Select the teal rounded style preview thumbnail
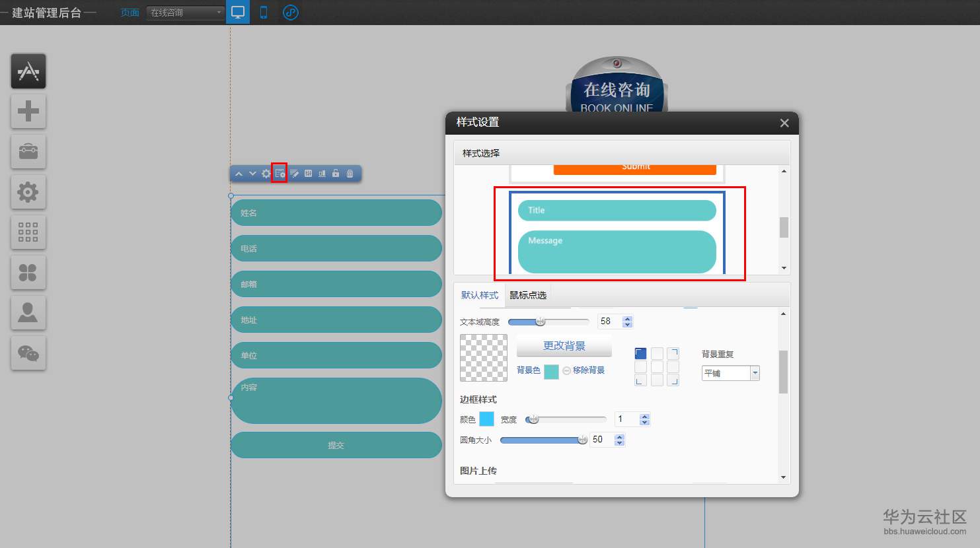 point(617,232)
